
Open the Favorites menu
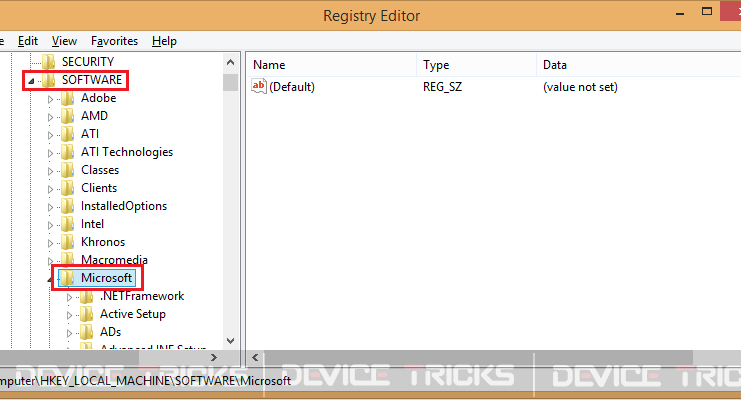[114, 41]
